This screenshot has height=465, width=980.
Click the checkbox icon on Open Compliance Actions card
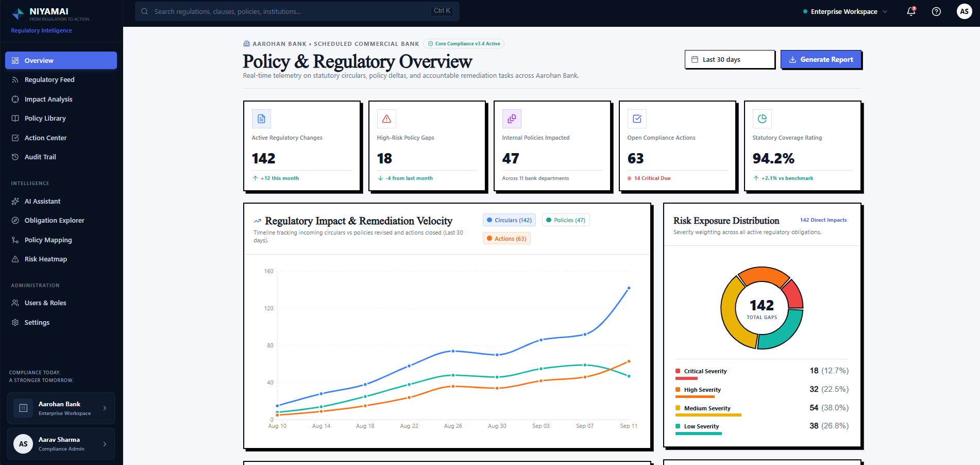(637, 119)
